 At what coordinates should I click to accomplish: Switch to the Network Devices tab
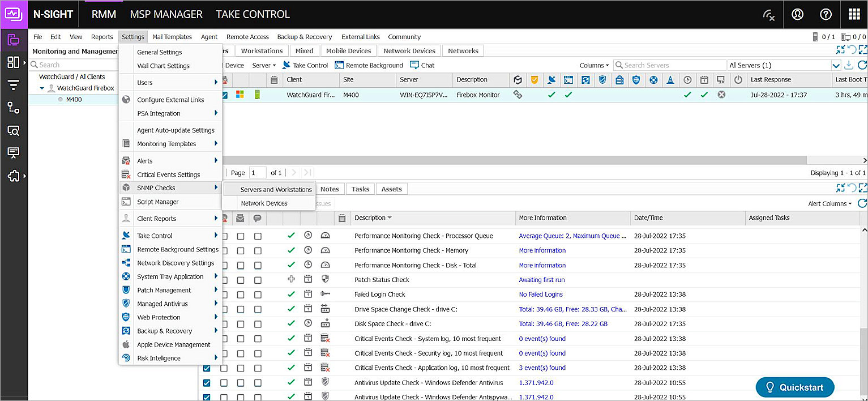(x=409, y=51)
